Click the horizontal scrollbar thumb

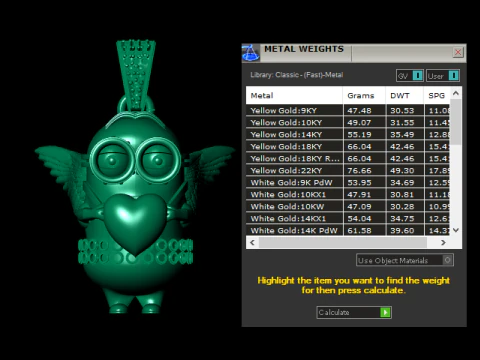(x=343, y=242)
